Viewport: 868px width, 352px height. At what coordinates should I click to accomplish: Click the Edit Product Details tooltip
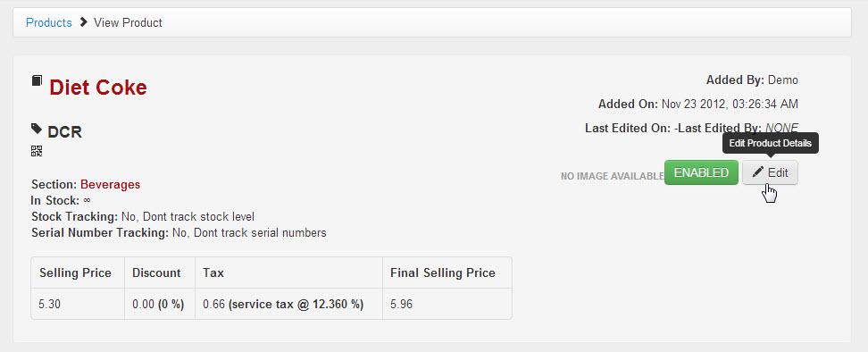pyautogui.click(x=770, y=143)
